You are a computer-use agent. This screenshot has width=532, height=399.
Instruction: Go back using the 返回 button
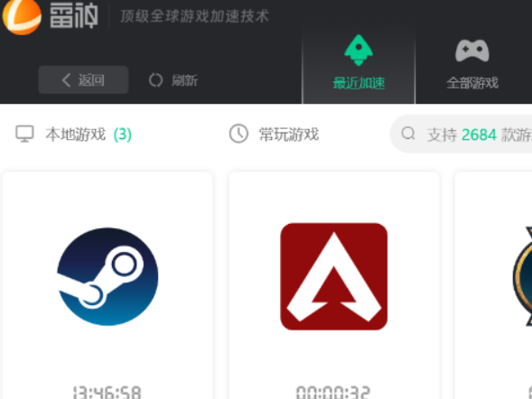(x=83, y=80)
